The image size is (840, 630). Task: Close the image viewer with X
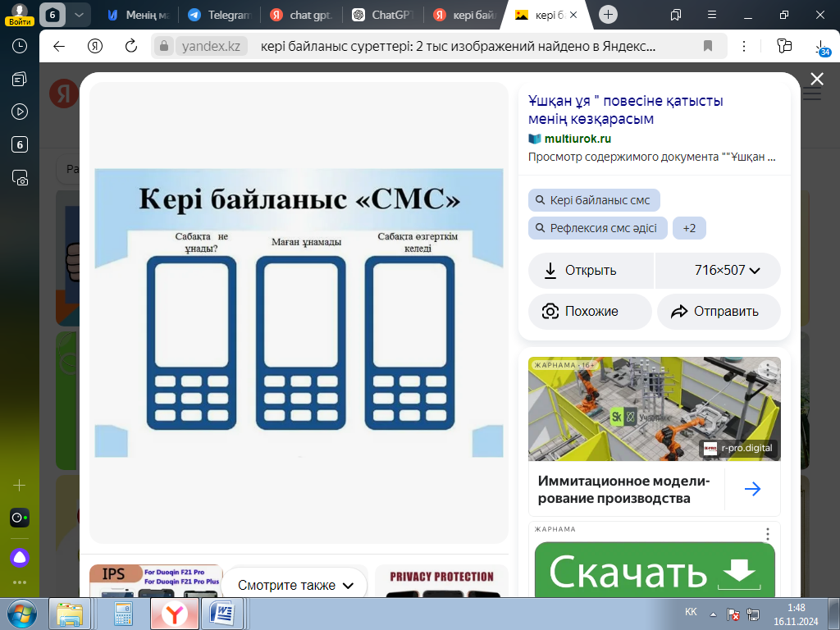[x=817, y=80]
